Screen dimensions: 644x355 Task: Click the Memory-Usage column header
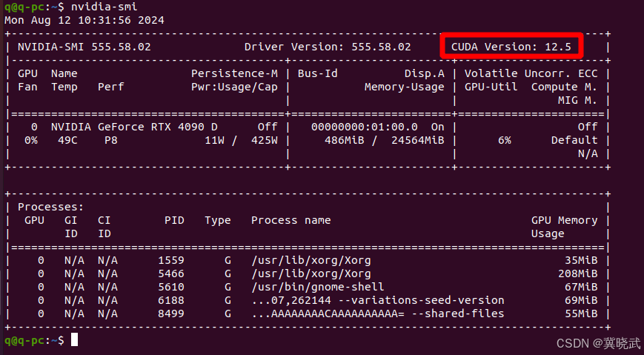tap(404, 87)
